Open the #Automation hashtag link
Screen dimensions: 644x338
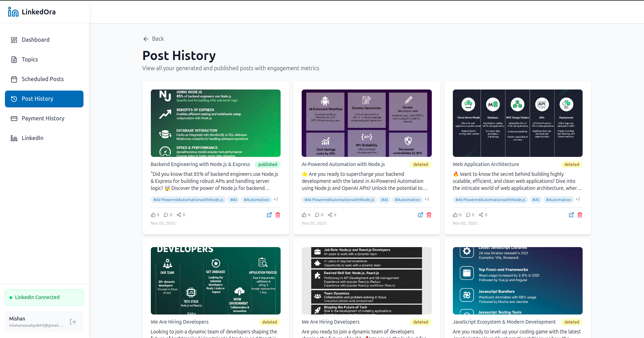pyautogui.click(x=256, y=200)
